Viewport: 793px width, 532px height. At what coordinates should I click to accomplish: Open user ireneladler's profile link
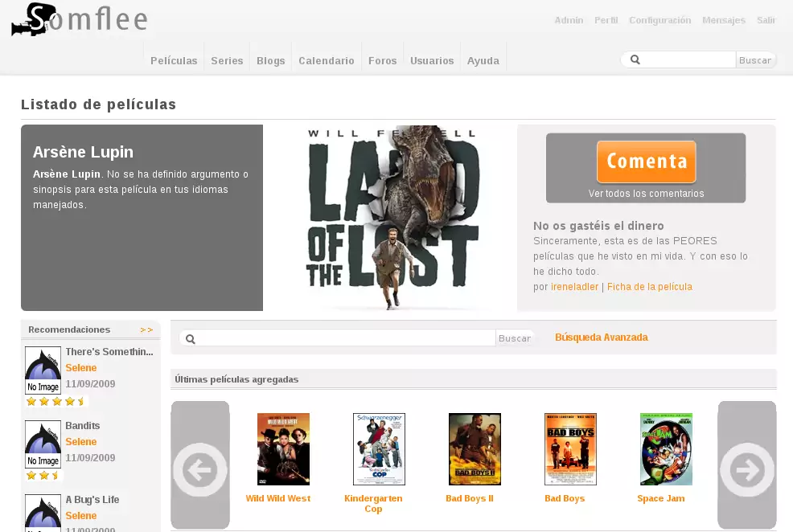coord(574,286)
